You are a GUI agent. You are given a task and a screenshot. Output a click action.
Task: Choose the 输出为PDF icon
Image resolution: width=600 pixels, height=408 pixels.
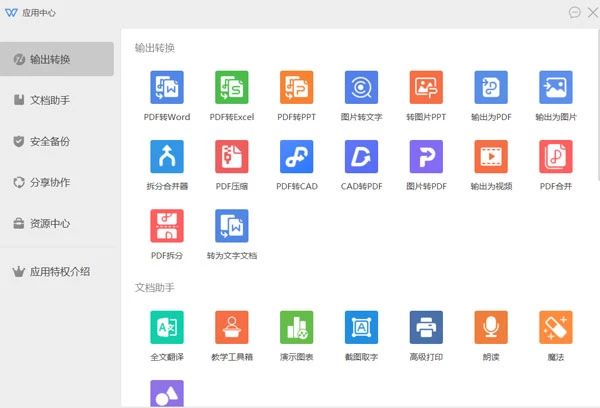pyautogui.click(x=491, y=87)
